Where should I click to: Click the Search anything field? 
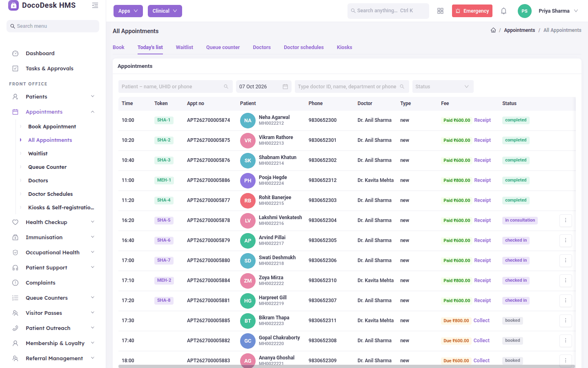pyautogui.click(x=388, y=11)
